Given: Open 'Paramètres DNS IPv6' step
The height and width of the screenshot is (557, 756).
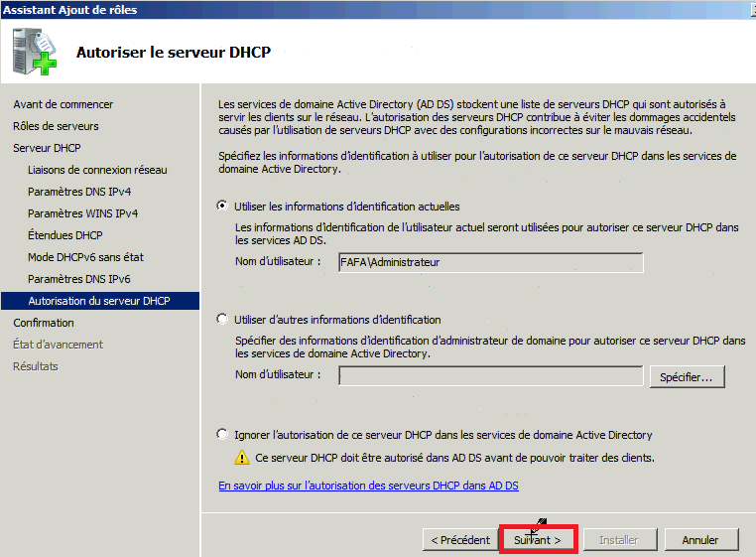Looking at the screenshot, I should 79,279.
